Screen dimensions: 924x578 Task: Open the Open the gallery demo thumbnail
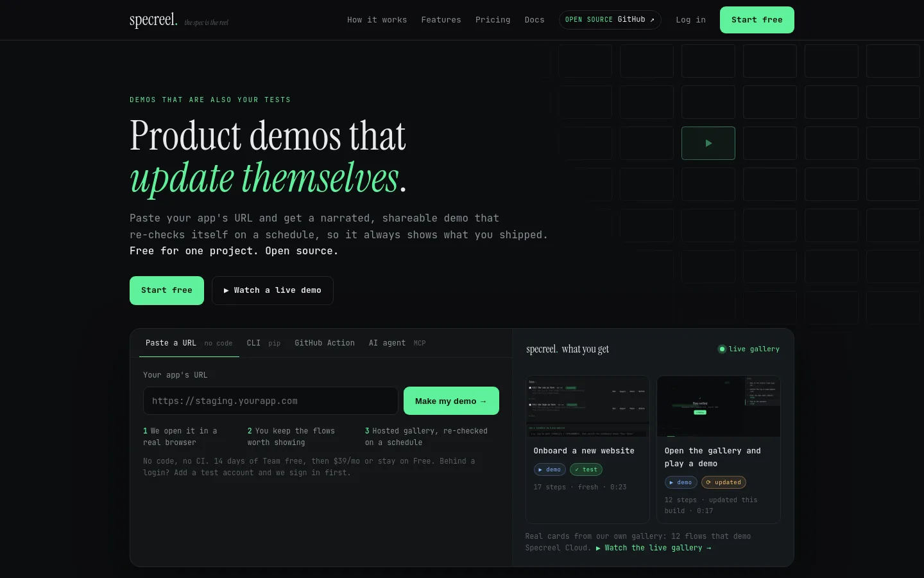point(719,407)
